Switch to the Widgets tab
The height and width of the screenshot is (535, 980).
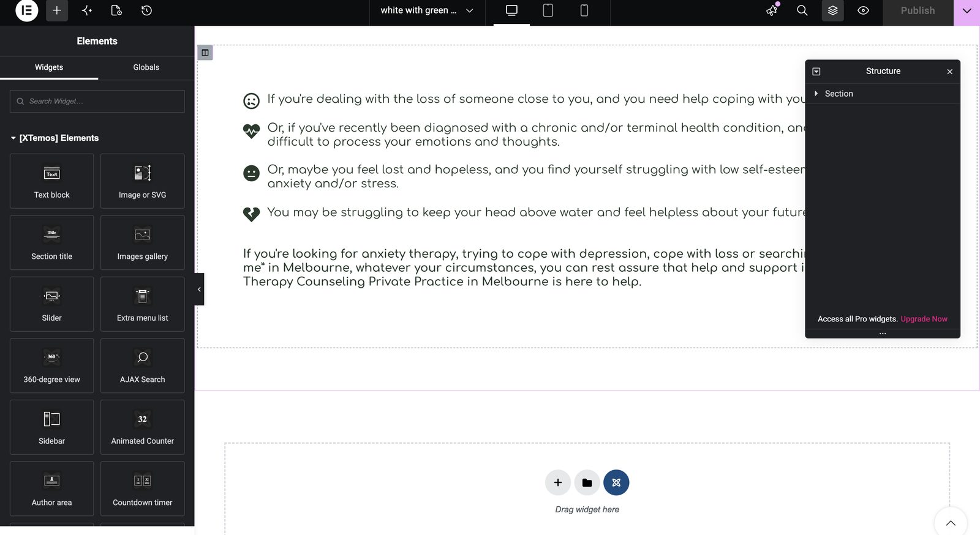(x=49, y=67)
